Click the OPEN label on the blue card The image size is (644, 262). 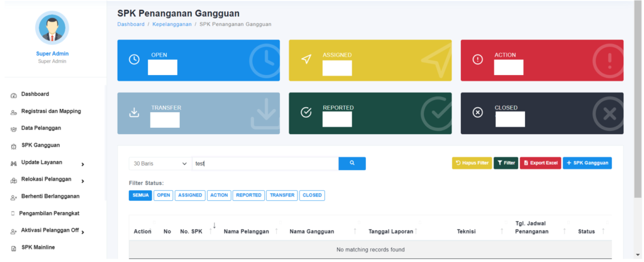pyautogui.click(x=159, y=55)
